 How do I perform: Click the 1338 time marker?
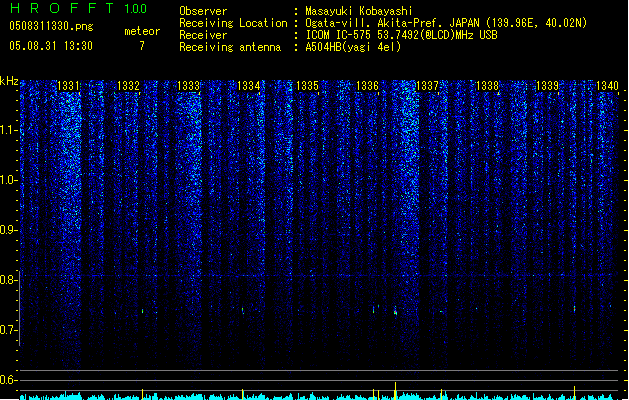pyautogui.click(x=487, y=86)
